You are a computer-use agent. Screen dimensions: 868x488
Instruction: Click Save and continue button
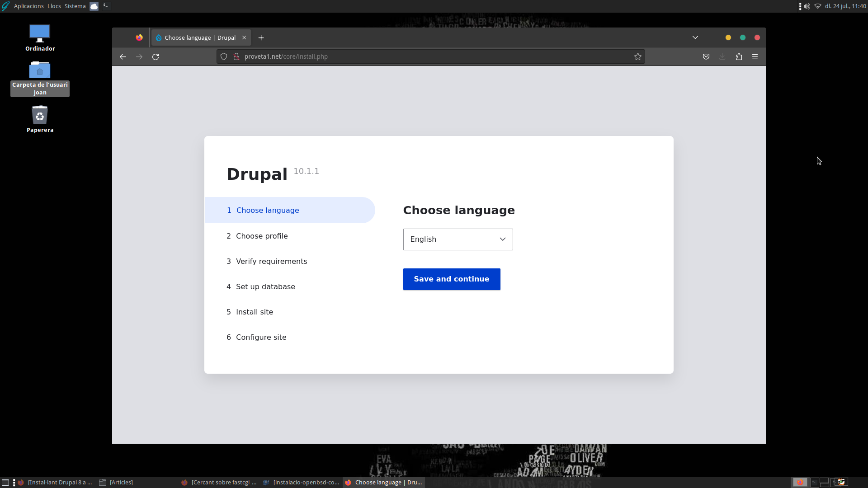452,279
